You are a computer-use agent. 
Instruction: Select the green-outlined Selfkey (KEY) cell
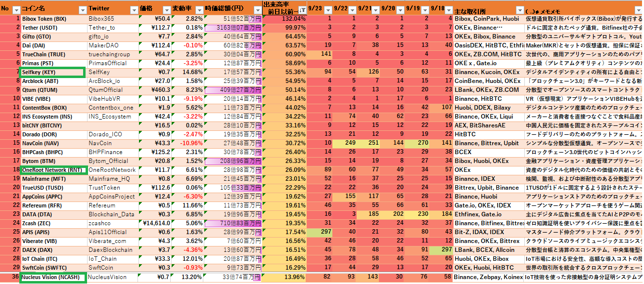tap(52, 72)
